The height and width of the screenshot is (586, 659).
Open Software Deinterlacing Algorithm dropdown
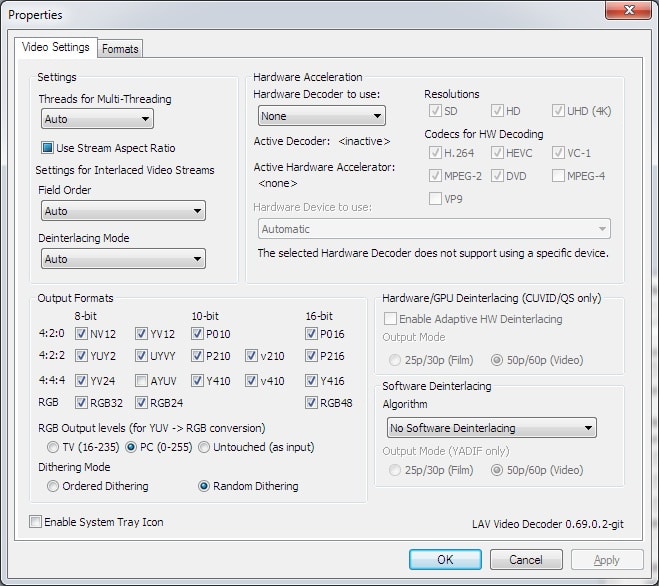click(491, 428)
